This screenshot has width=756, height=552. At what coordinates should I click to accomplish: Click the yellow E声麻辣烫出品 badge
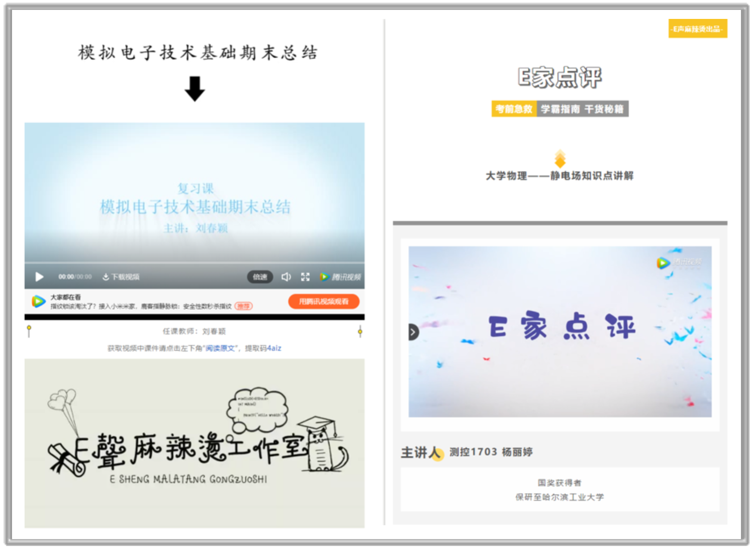[697, 29]
